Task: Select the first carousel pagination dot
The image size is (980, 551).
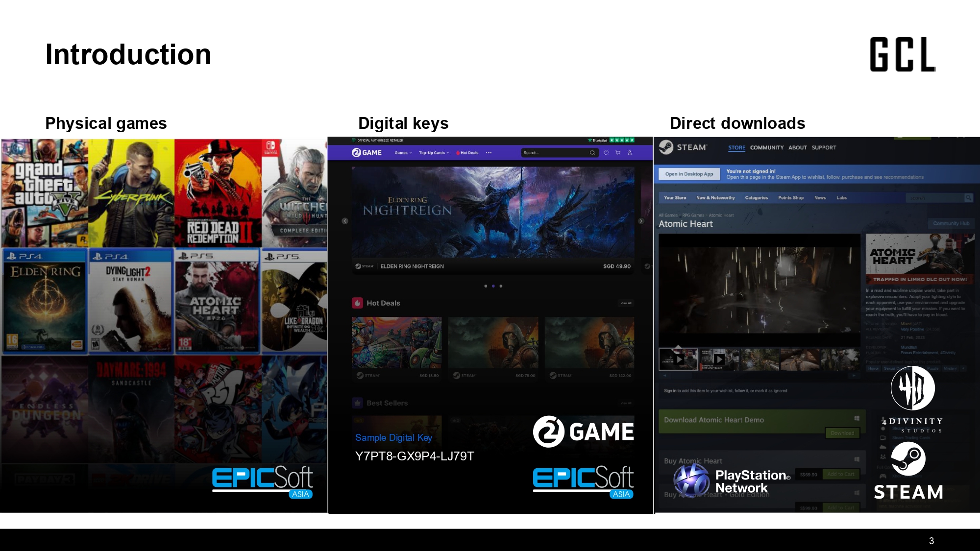Action: (x=486, y=286)
